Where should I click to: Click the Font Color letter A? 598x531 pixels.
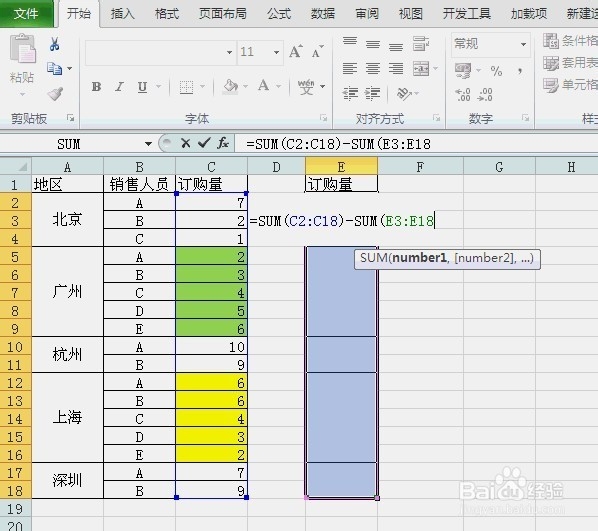click(x=263, y=86)
